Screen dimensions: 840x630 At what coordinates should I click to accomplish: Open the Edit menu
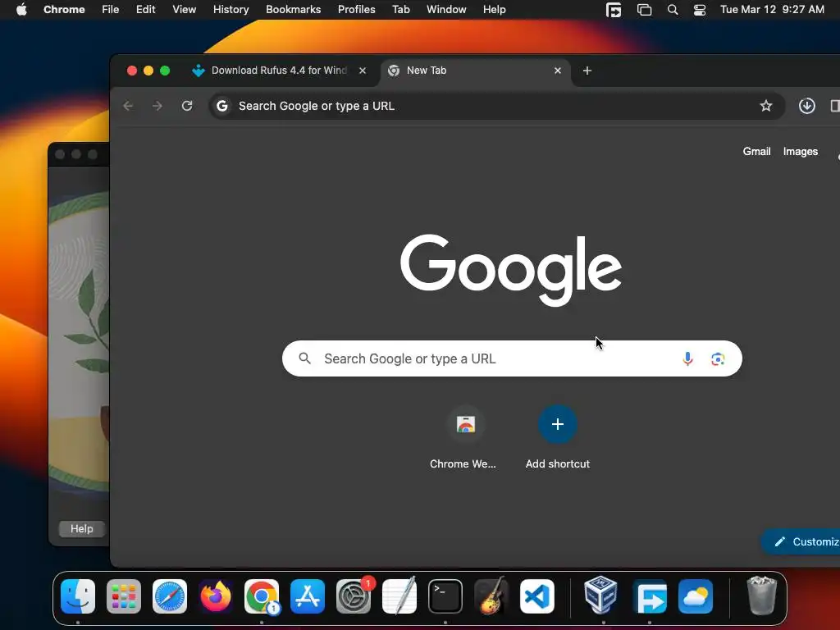[x=145, y=10]
